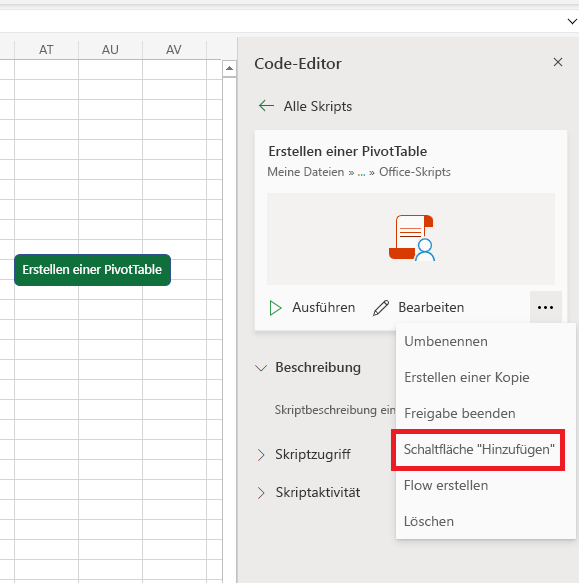Expand the formula bar chevron

tap(572, 21)
